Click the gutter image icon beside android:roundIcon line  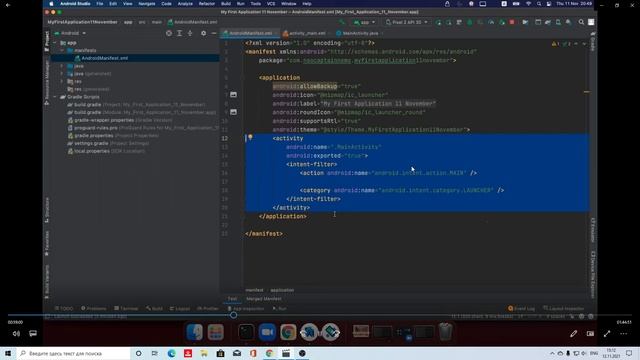[233, 112]
